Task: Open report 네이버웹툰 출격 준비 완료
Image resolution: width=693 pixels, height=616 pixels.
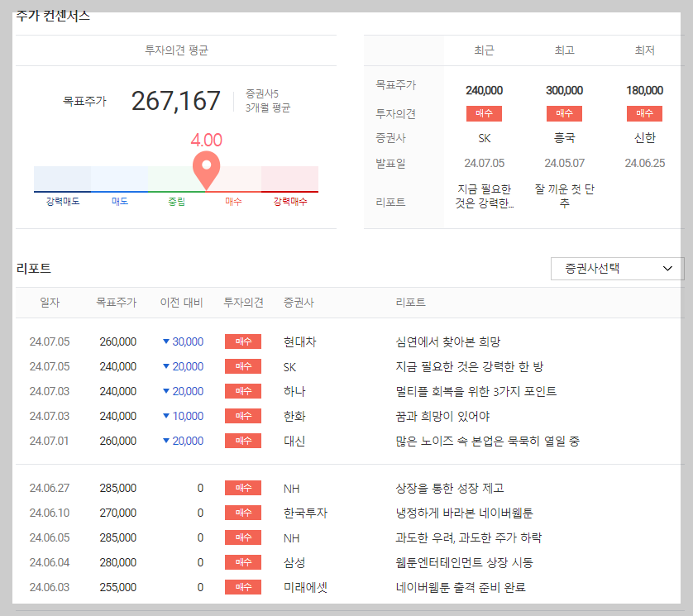Action: 461,587
